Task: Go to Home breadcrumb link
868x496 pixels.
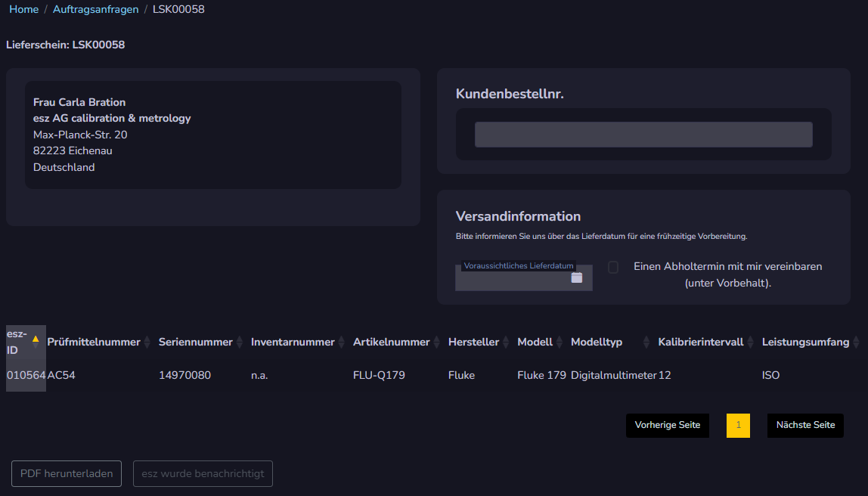Action: tap(23, 9)
